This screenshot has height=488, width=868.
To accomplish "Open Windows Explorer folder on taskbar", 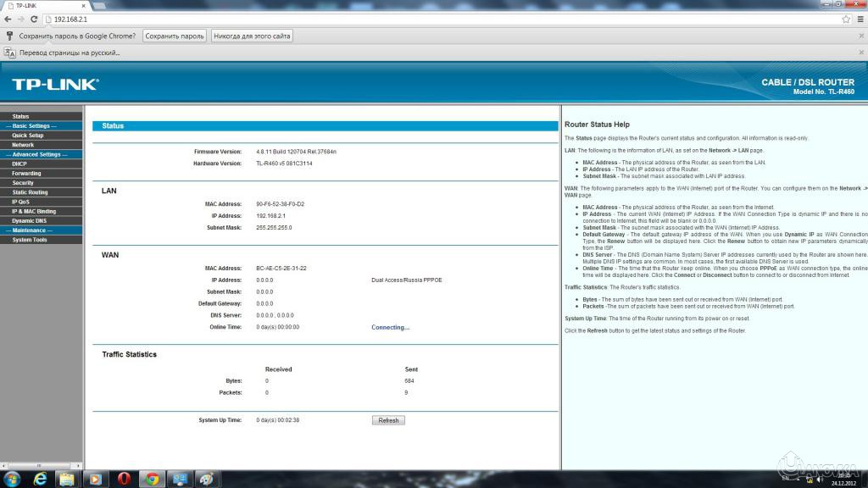I will pos(68,480).
